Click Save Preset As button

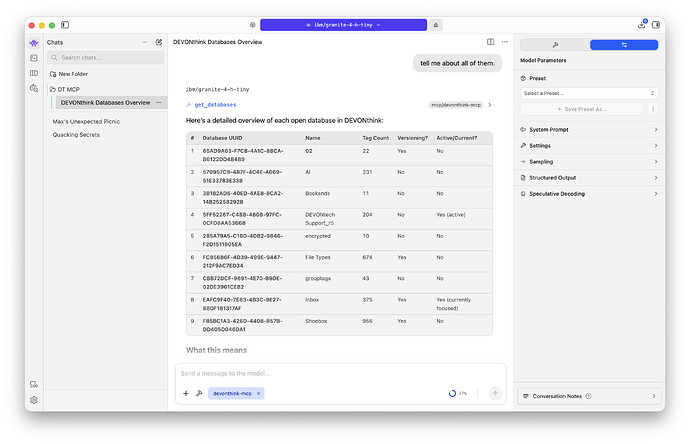click(582, 109)
